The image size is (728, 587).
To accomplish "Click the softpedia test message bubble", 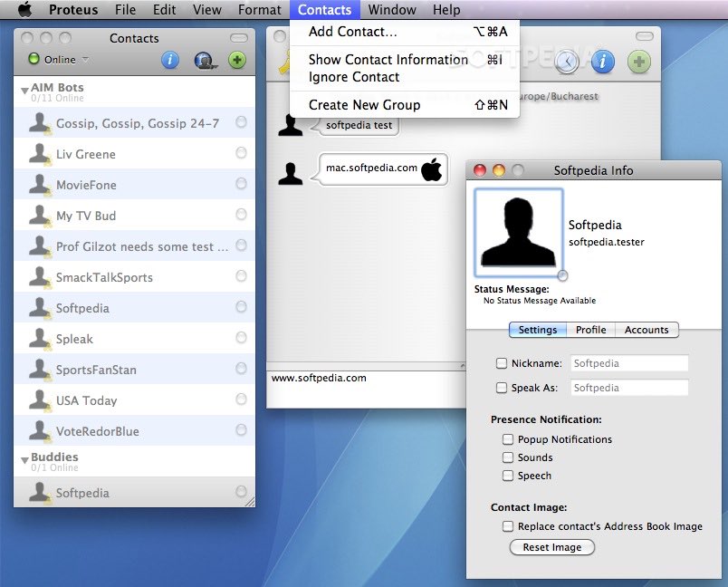I will 359,125.
